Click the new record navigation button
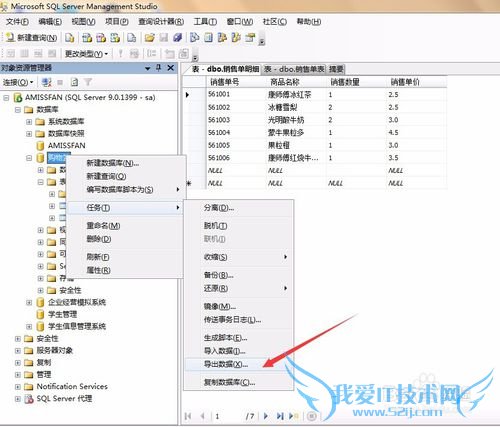The height and width of the screenshot is (427, 500). point(294,416)
